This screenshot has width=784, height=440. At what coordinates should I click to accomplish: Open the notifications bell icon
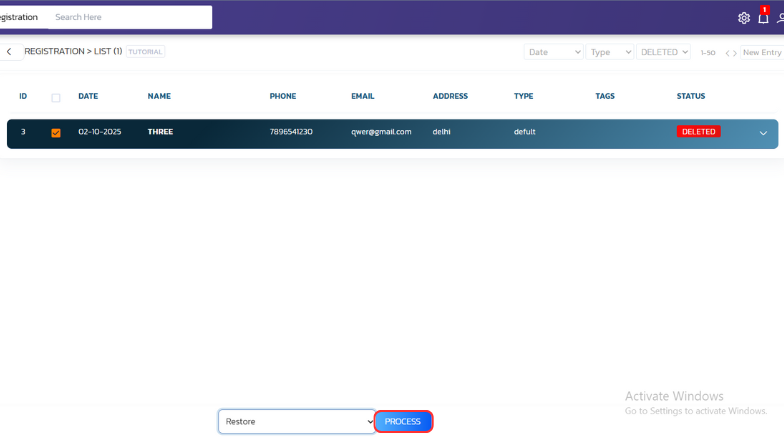tap(763, 18)
